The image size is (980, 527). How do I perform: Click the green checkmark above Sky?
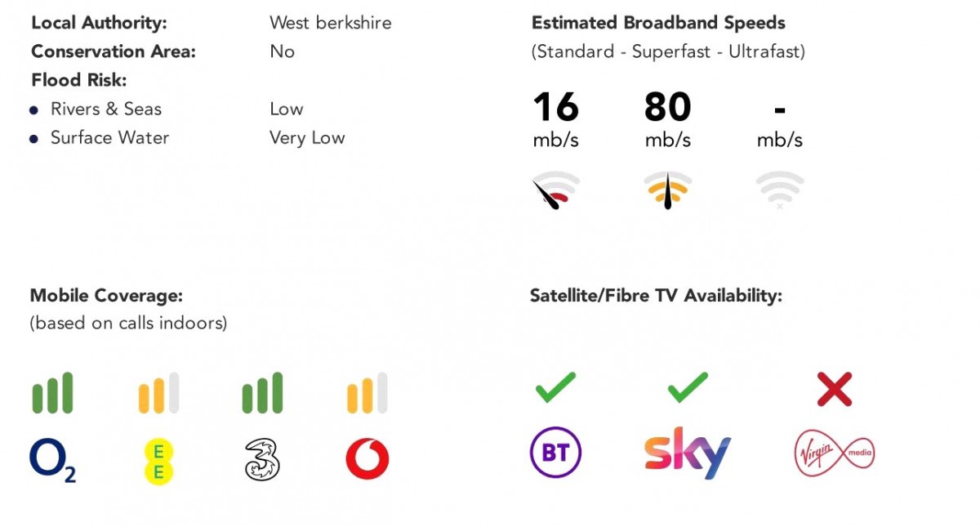[687, 388]
